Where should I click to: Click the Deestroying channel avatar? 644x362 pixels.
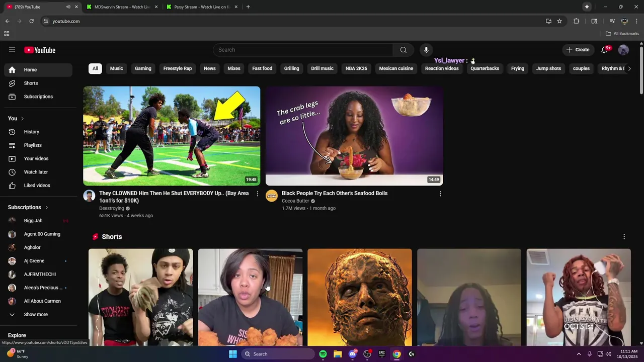point(89,196)
